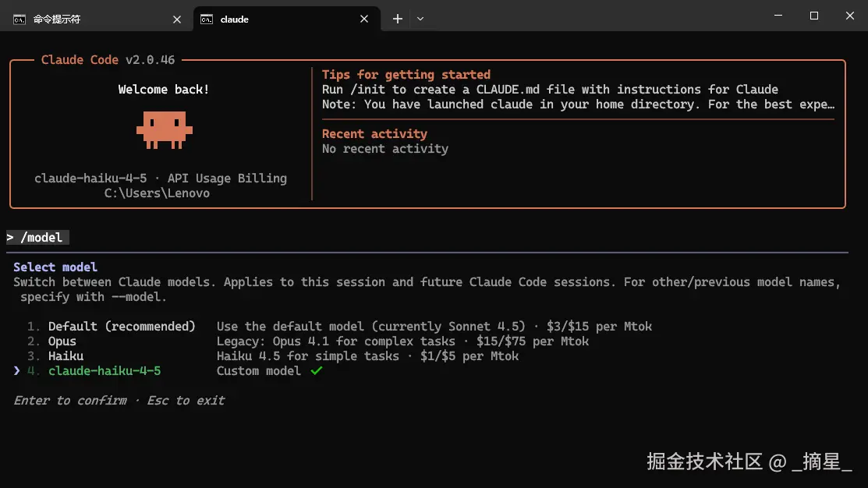Close the 命令提示符 tab
This screenshot has height=488, width=868.
177,19
